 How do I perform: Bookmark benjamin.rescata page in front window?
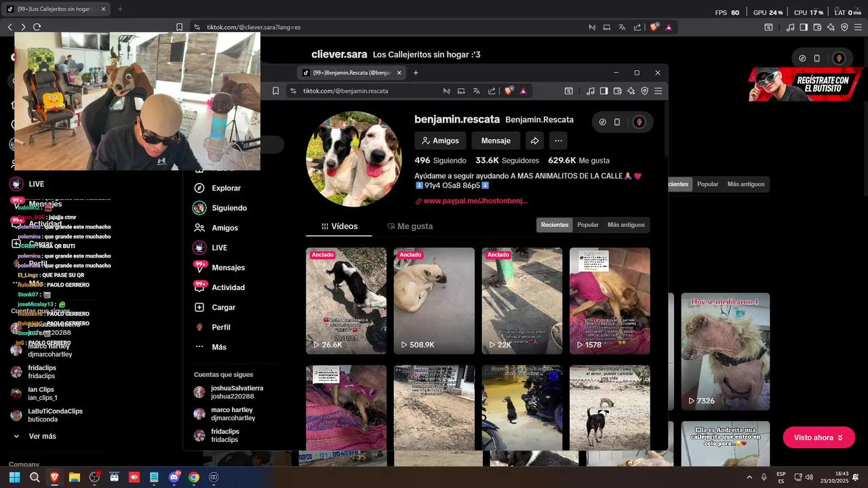(x=275, y=91)
